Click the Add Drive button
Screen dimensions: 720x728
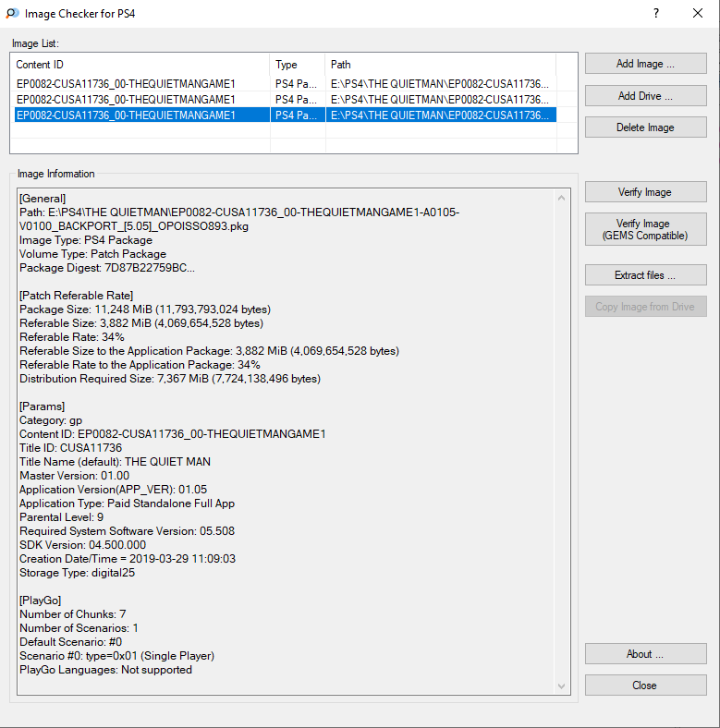pyautogui.click(x=646, y=96)
